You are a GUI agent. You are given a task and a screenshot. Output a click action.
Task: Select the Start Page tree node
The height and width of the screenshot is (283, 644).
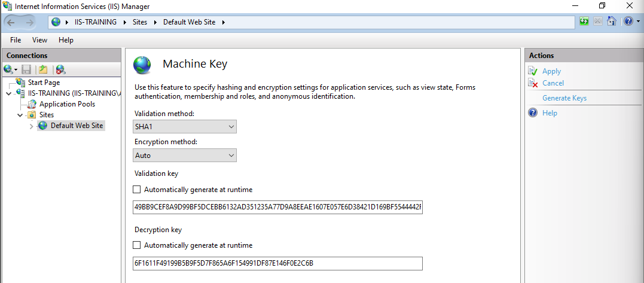[44, 83]
